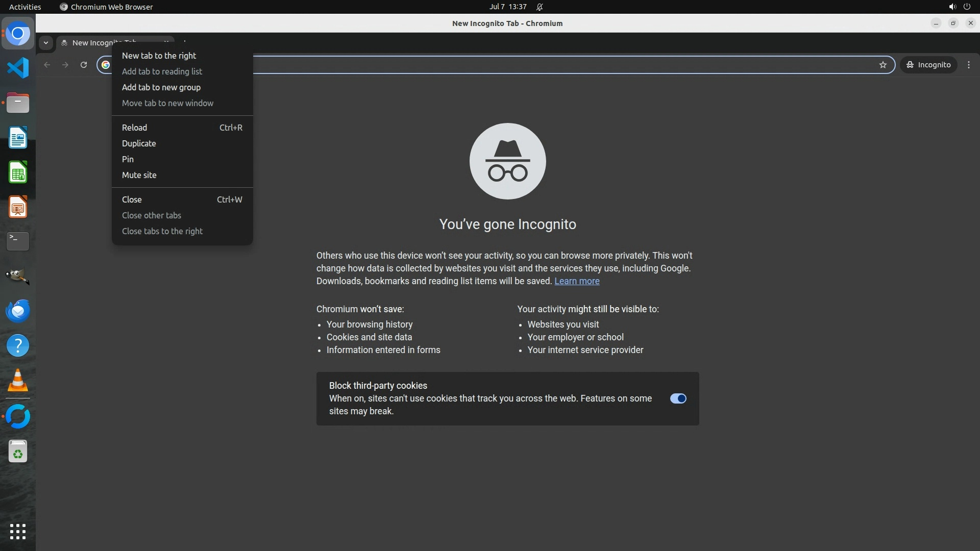Open system power menu in top bar
980x551 pixels.
pos(967,7)
